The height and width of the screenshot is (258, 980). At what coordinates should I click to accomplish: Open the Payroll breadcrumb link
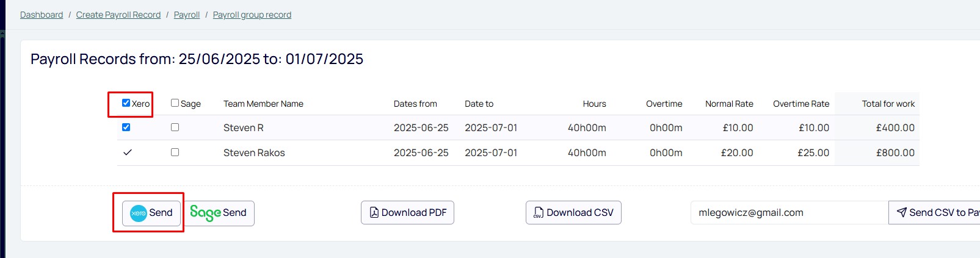point(187,15)
